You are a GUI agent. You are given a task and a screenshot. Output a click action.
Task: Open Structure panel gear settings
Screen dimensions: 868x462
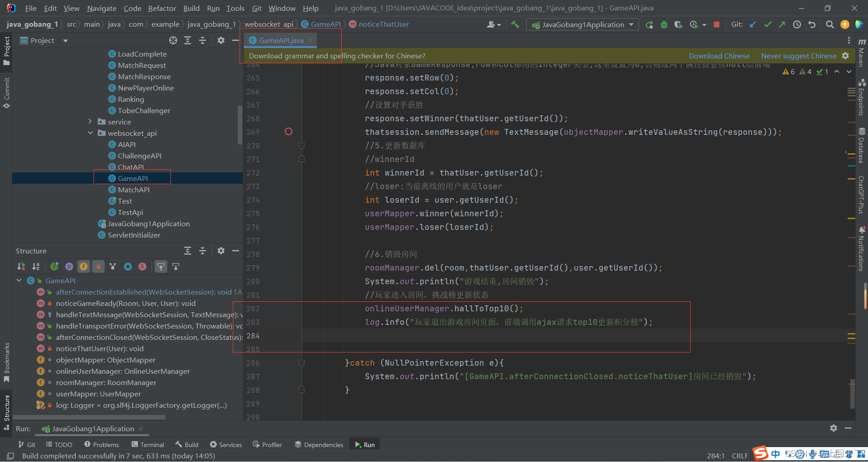click(221, 251)
